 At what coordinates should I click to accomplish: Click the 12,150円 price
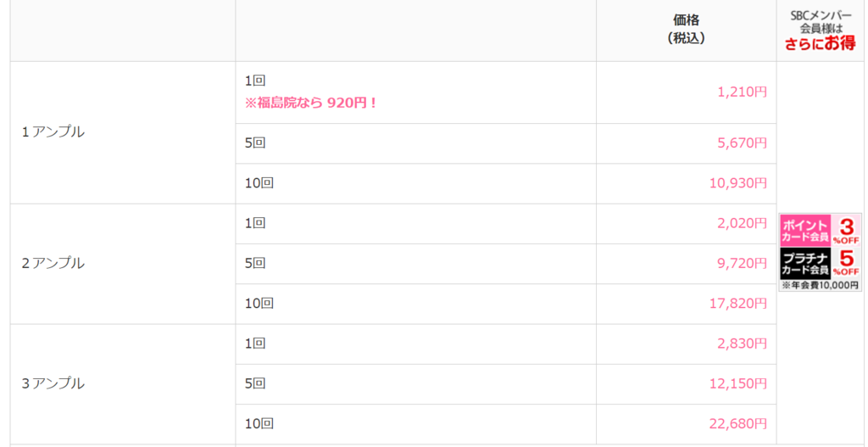[738, 383]
